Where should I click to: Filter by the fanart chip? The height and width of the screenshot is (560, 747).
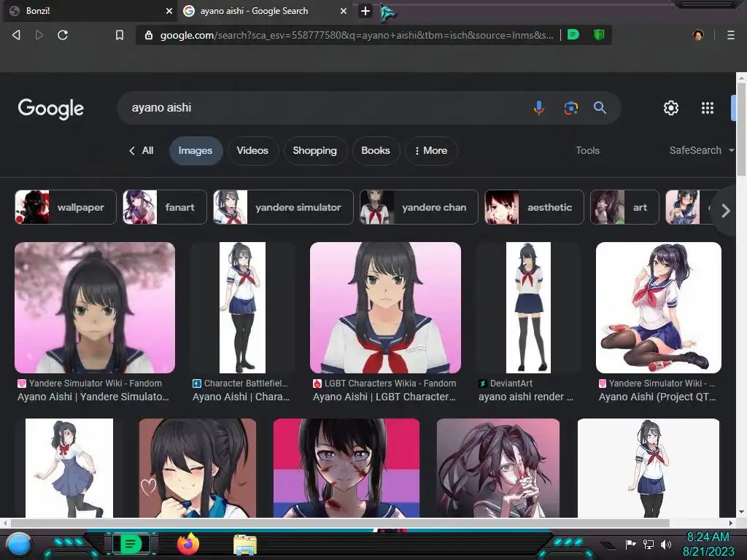(x=165, y=207)
